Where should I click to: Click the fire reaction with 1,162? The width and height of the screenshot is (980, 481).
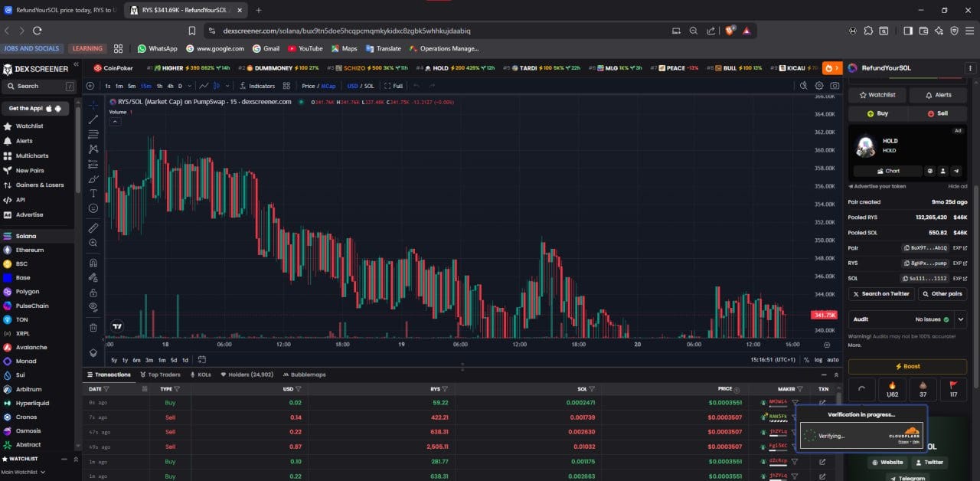(x=892, y=390)
